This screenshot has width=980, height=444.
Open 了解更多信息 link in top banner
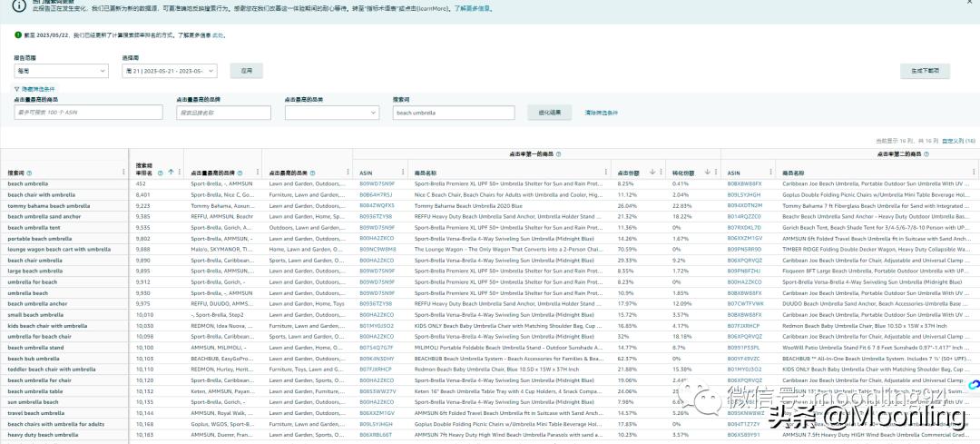473,9
